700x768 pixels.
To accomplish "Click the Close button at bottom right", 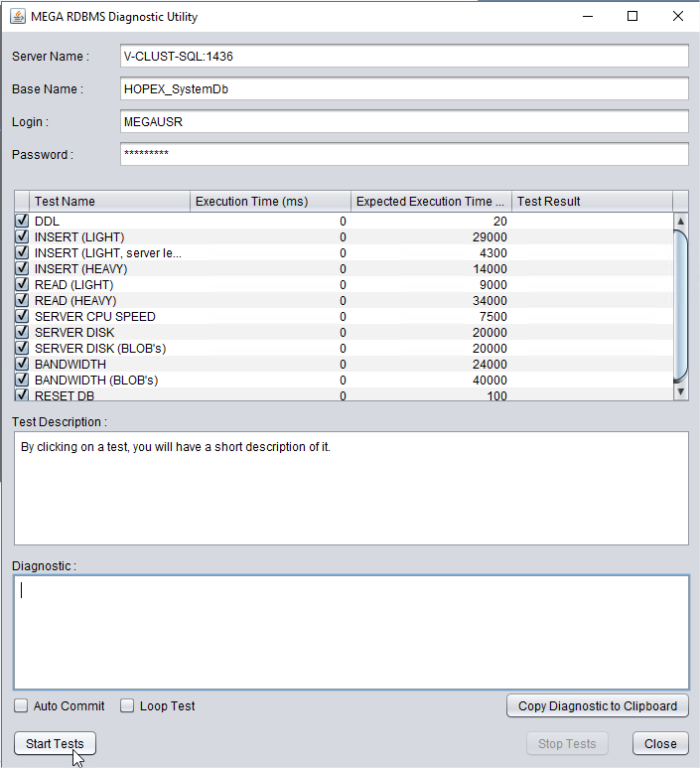I will (659, 743).
